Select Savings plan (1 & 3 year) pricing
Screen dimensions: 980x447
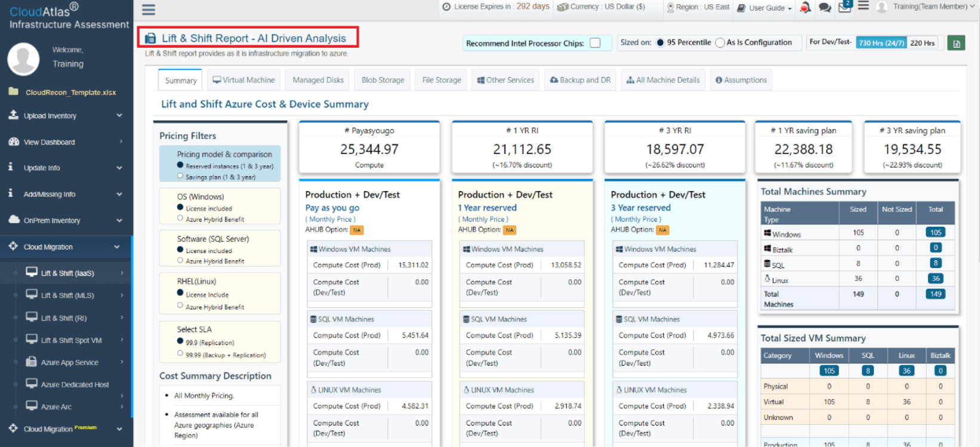(180, 176)
